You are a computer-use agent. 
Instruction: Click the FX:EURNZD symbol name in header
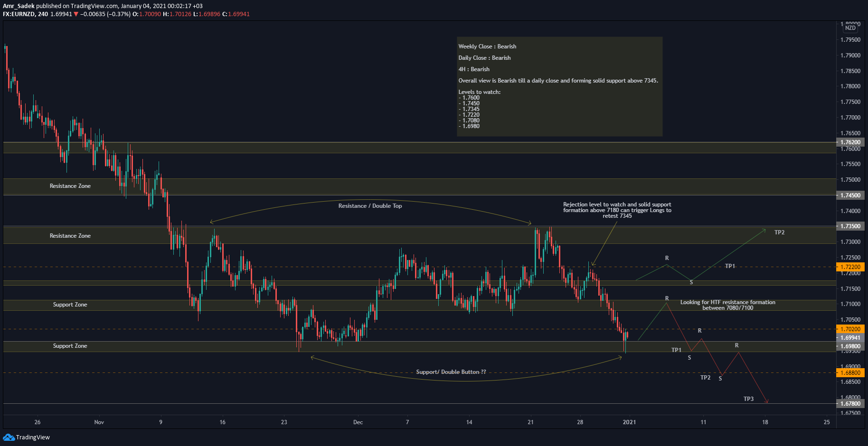[x=19, y=14]
